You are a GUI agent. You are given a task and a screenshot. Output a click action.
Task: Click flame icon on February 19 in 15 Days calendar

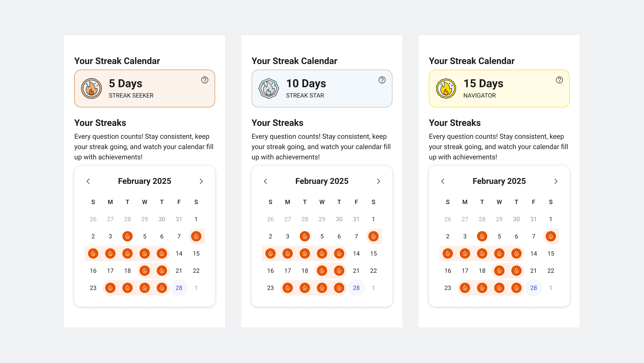click(499, 271)
